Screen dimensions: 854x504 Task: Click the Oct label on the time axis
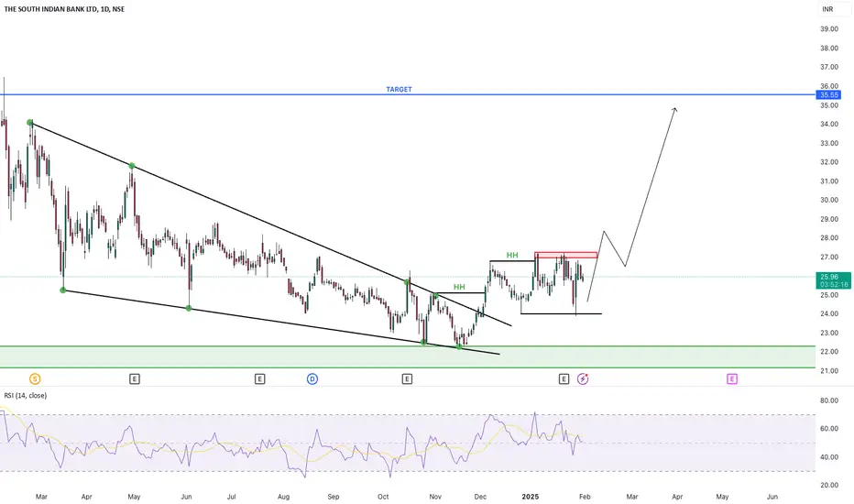[383, 497]
